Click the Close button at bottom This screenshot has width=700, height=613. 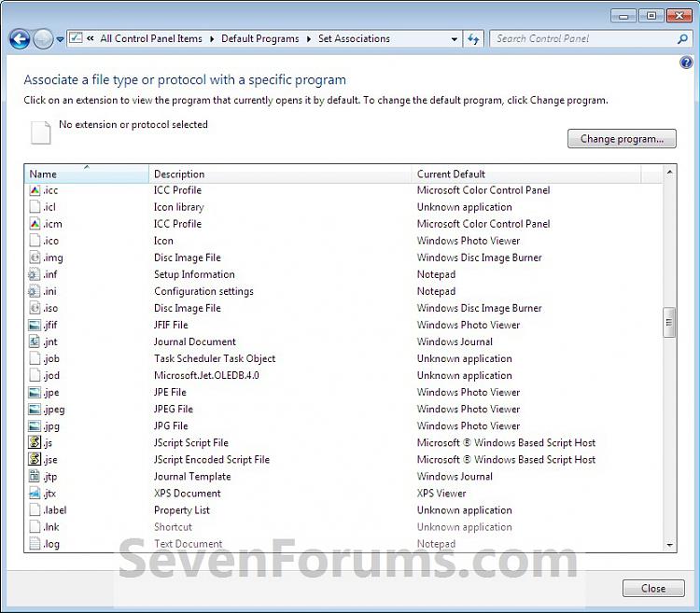tap(653, 589)
